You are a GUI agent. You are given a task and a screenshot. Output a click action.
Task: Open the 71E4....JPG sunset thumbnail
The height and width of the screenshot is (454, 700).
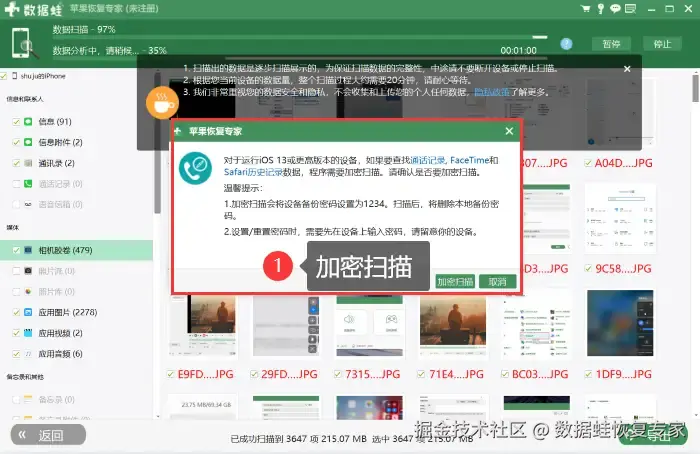(x=453, y=325)
